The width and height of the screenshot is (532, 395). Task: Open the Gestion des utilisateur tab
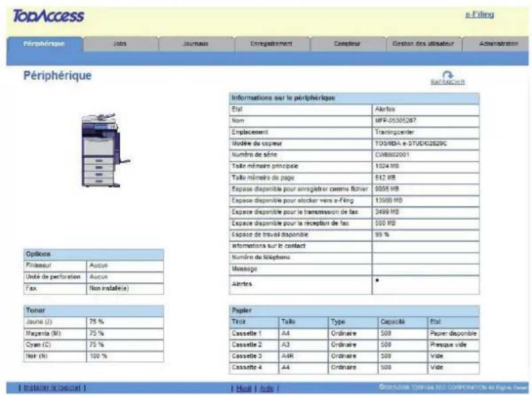click(x=423, y=44)
